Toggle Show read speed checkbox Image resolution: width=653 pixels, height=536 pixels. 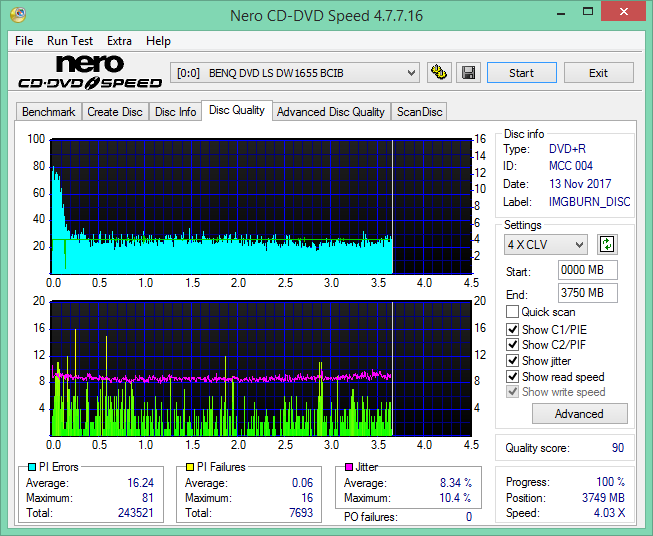[x=512, y=376]
